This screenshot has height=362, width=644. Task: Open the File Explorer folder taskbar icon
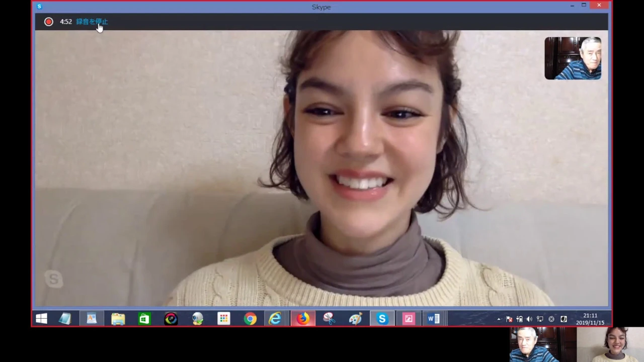pyautogui.click(x=118, y=319)
